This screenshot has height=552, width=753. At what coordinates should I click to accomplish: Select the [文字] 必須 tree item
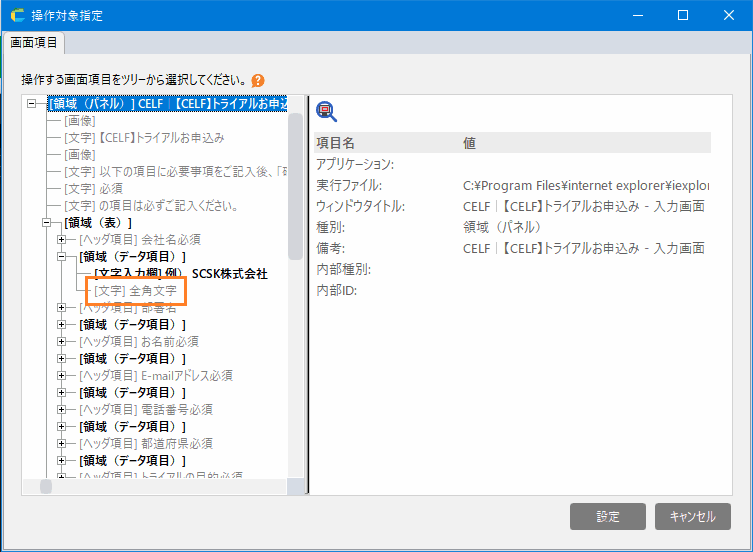pos(93,188)
